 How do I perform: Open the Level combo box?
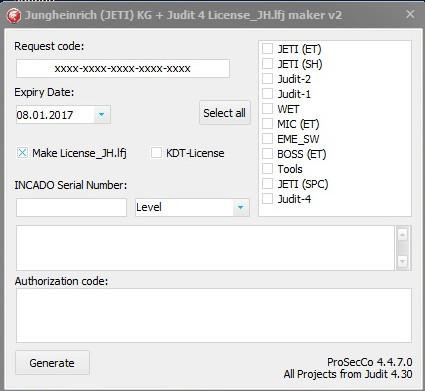coord(192,207)
